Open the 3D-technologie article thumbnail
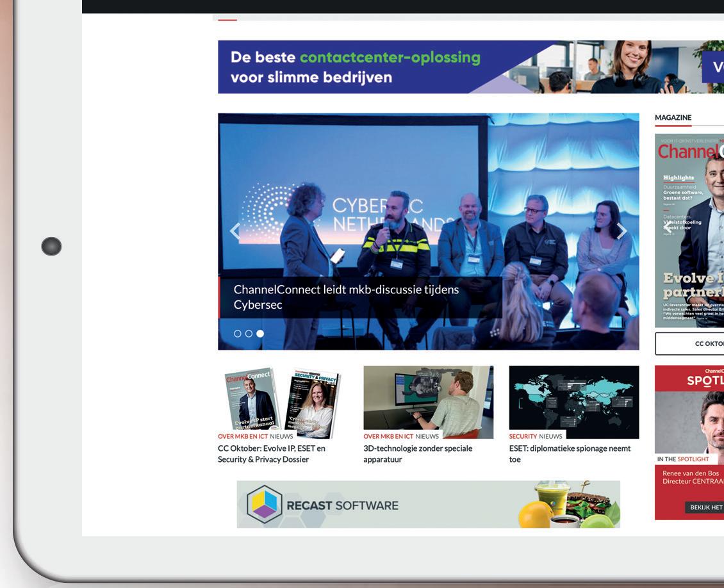The width and height of the screenshot is (724, 588). click(x=428, y=402)
